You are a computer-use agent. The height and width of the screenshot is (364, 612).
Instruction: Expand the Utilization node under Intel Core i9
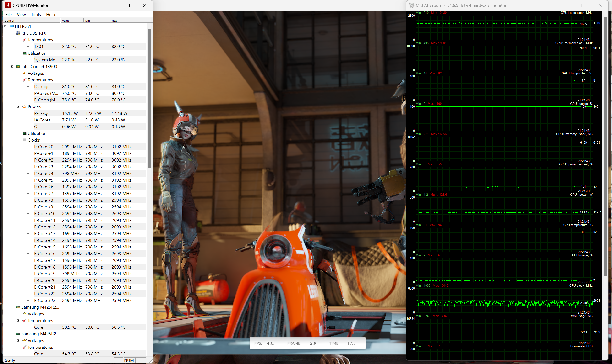18,133
